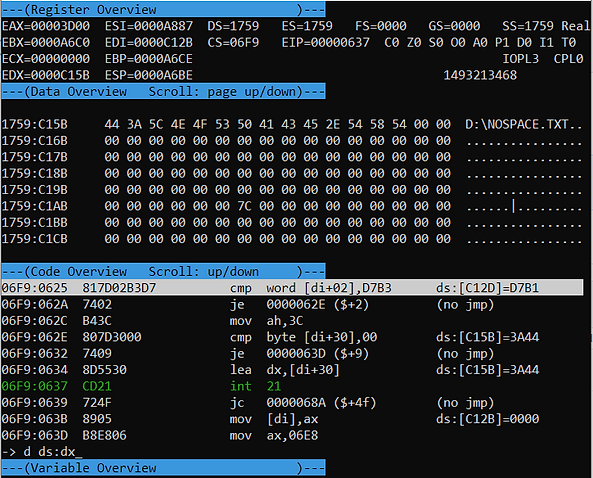Screen dimensions: 593x478
Task: Click the ES=1759 segment register
Action: (x=307, y=26)
